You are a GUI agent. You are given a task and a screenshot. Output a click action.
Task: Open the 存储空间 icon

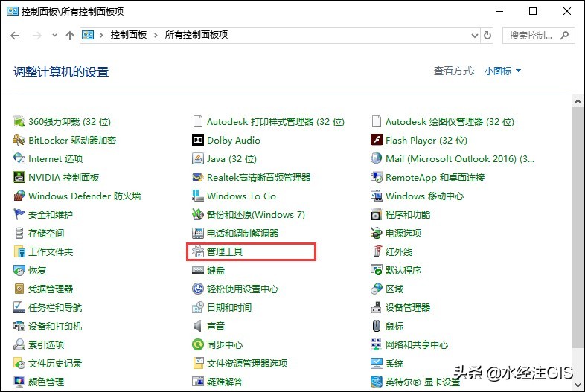coord(19,233)
